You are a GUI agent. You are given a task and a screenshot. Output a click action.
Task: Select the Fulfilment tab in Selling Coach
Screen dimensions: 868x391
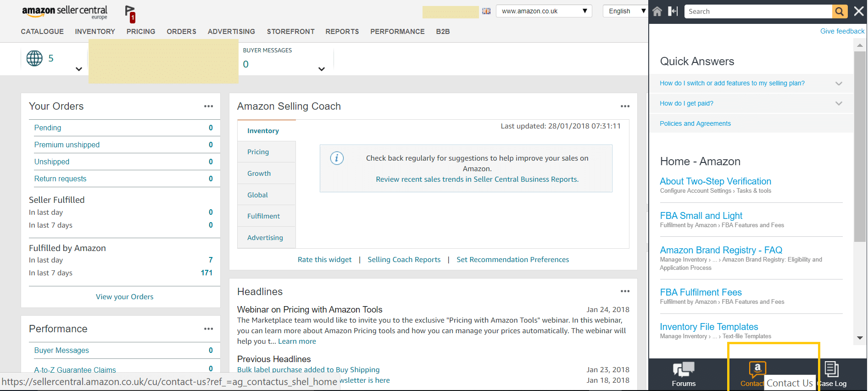267,216
